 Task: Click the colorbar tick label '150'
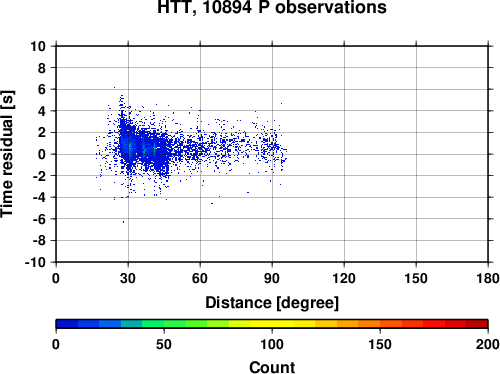(380, 344)
